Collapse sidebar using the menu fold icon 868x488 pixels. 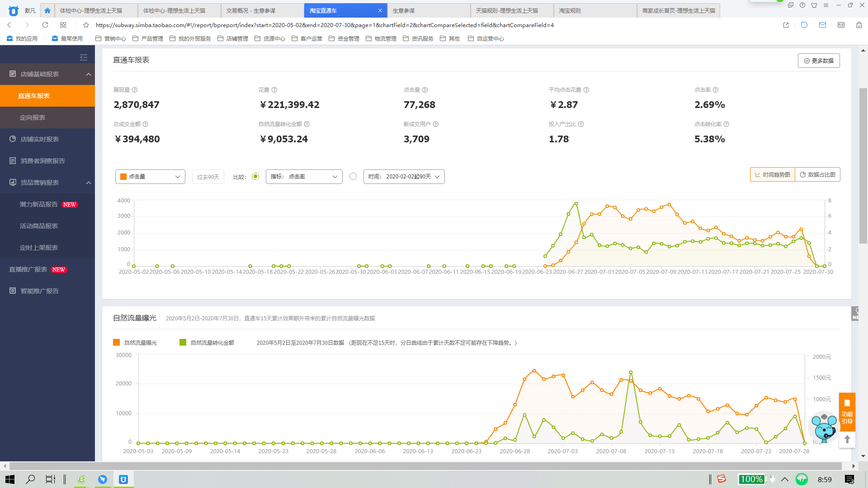[84, 57]
